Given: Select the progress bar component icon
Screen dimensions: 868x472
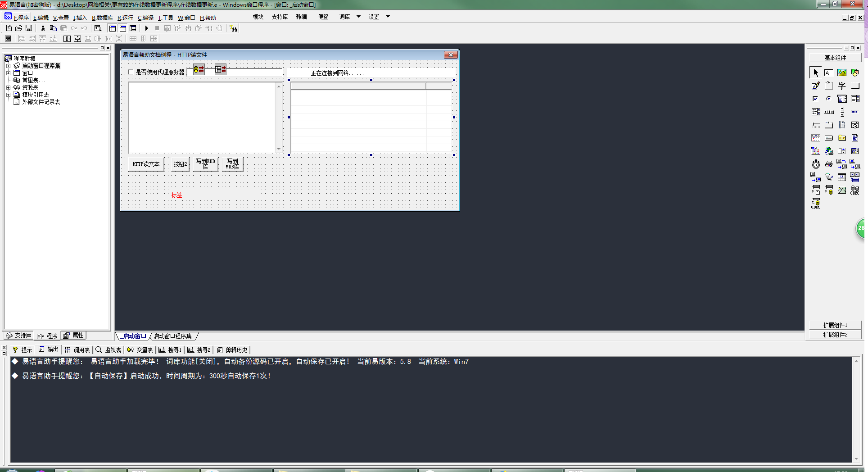Looking at the screenshot, I should pyautogui.click(x=854, y=112).
